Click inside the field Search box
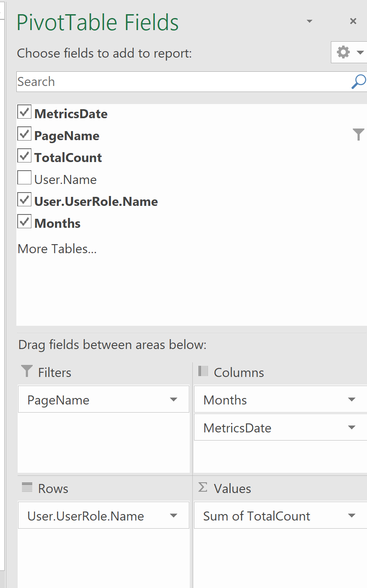The image size is (367, 588). tap(181, 82)
